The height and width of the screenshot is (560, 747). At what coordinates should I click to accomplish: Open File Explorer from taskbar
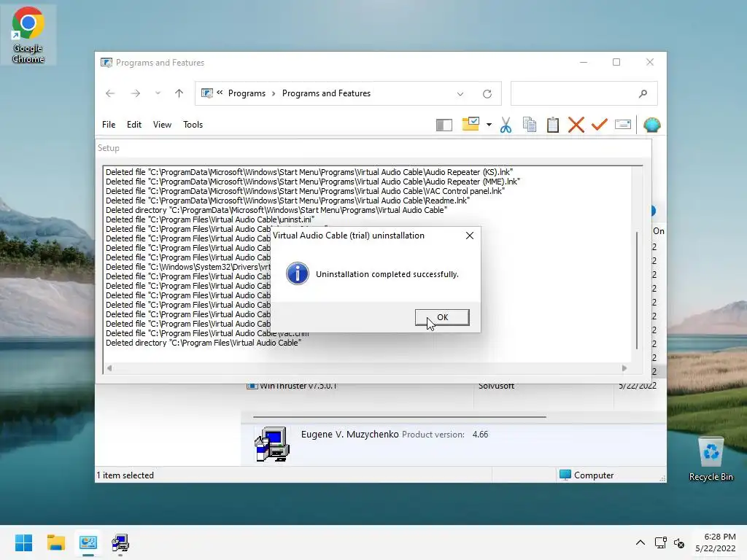coord(56,542)
